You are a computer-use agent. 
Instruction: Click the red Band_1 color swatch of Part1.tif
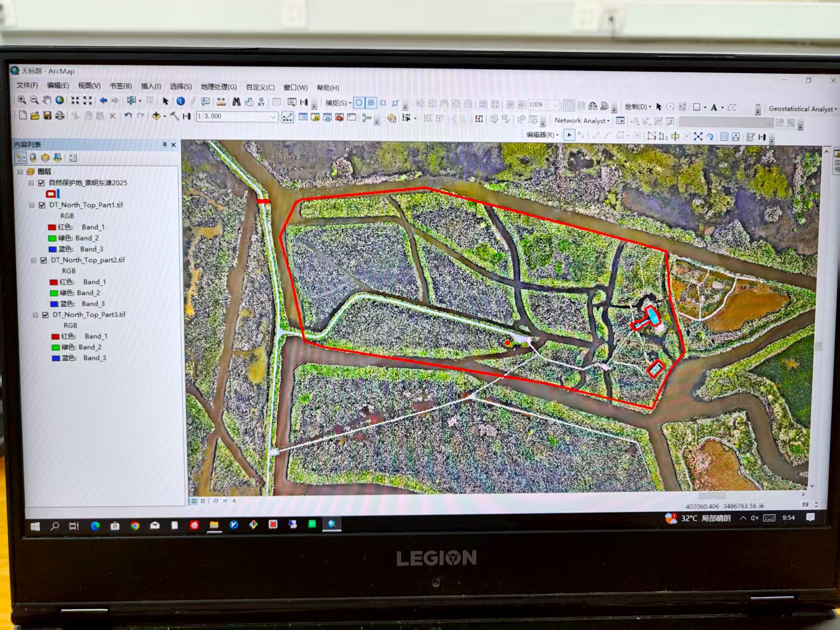tap(53, 227)
